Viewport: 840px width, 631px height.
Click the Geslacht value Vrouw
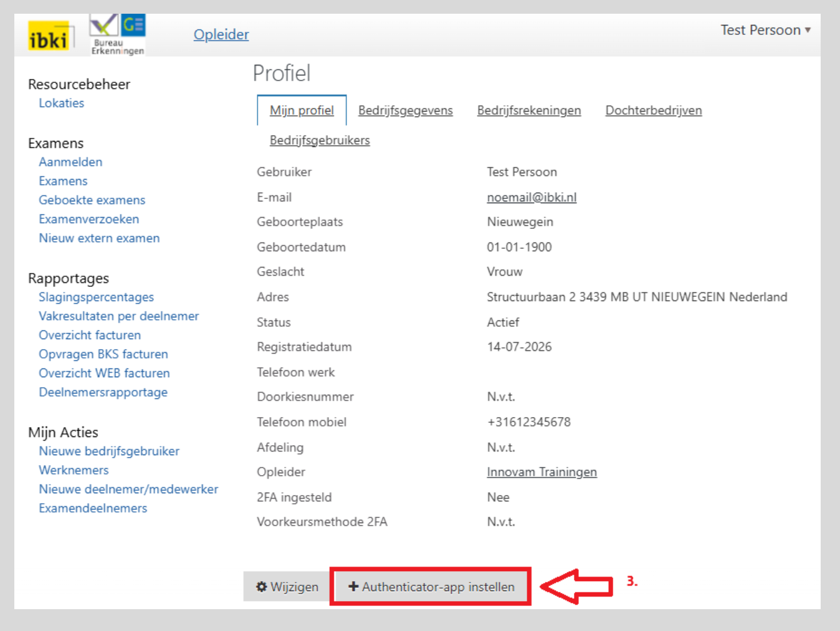pyautogui.click(x=505, y=272)
